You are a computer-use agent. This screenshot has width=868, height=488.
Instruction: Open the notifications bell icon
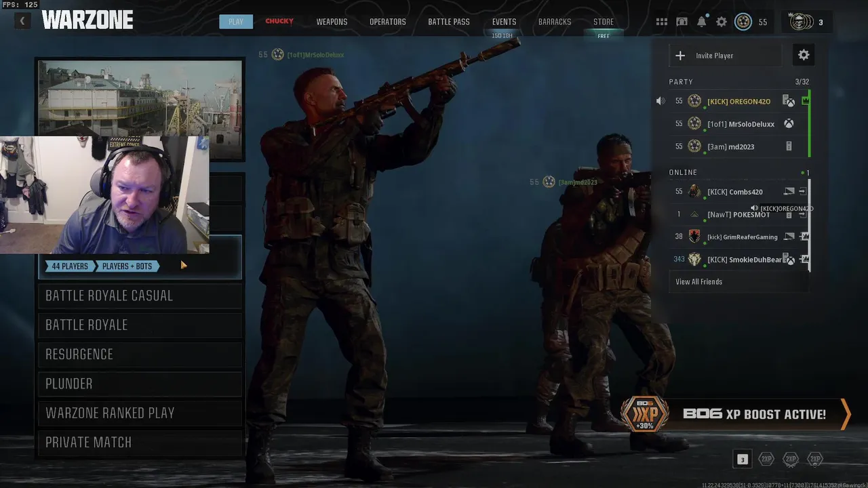(702, 22)
